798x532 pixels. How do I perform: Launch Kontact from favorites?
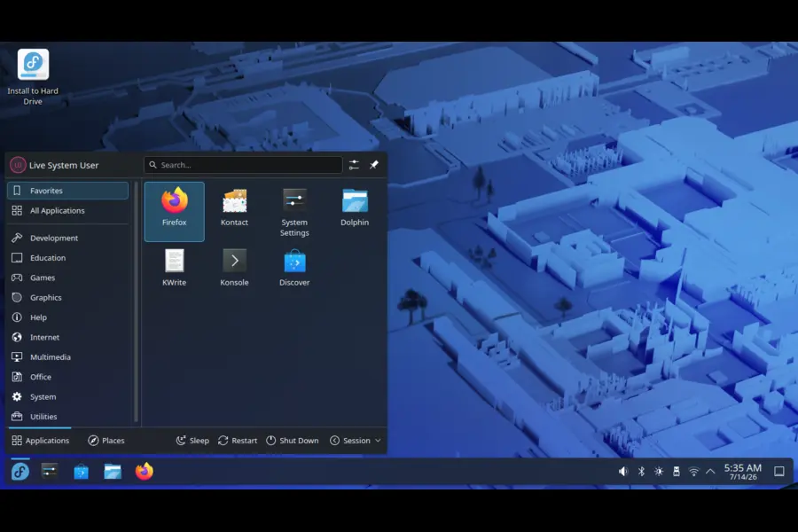[234, 207]
